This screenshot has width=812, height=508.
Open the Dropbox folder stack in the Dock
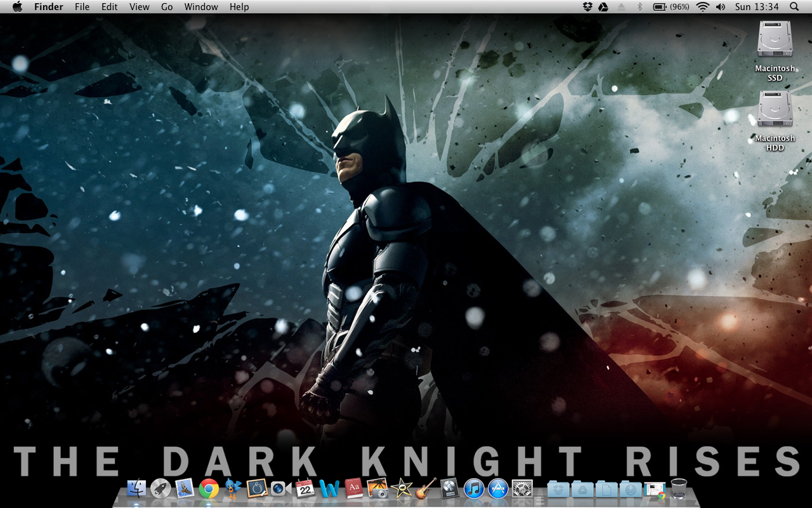pos(558,488)
